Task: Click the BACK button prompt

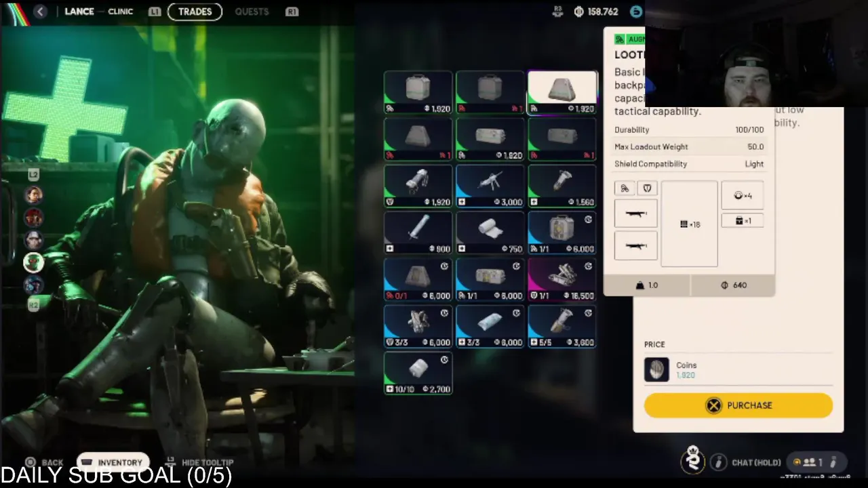Action: coord(45,462)
